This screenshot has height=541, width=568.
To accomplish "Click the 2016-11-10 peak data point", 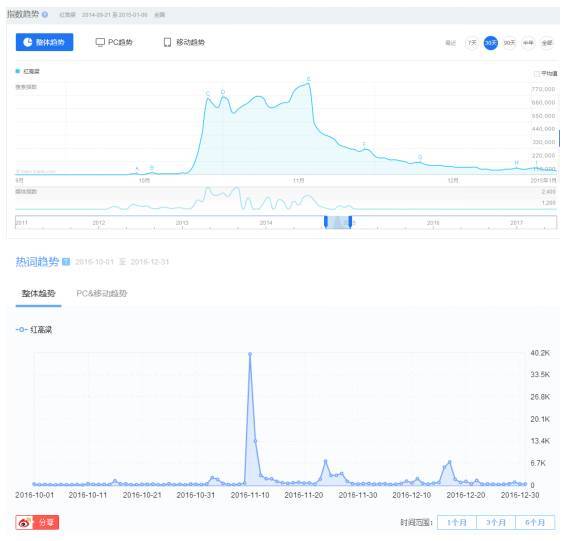I will (x=250, y=354).
